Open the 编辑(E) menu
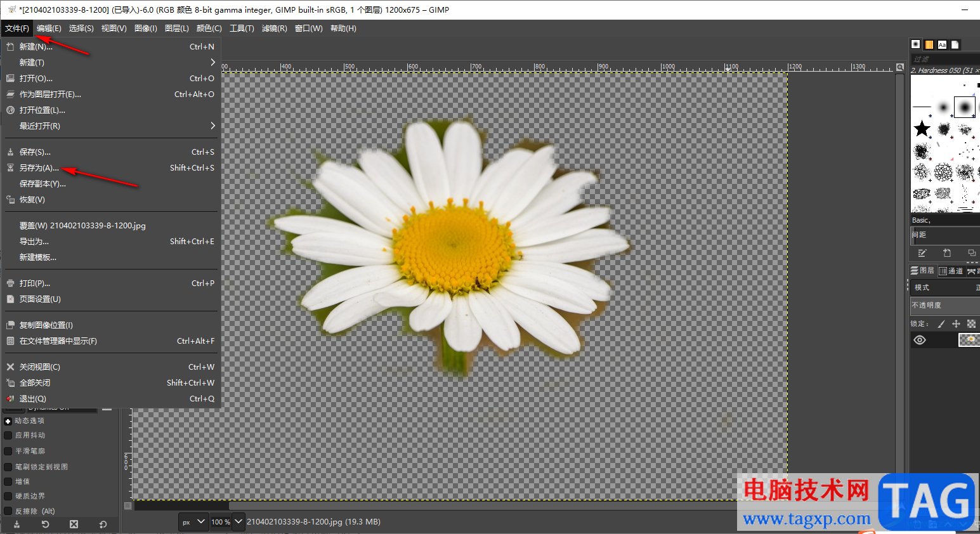This screenshot has width=980, height=534. (x=49, y=28)
